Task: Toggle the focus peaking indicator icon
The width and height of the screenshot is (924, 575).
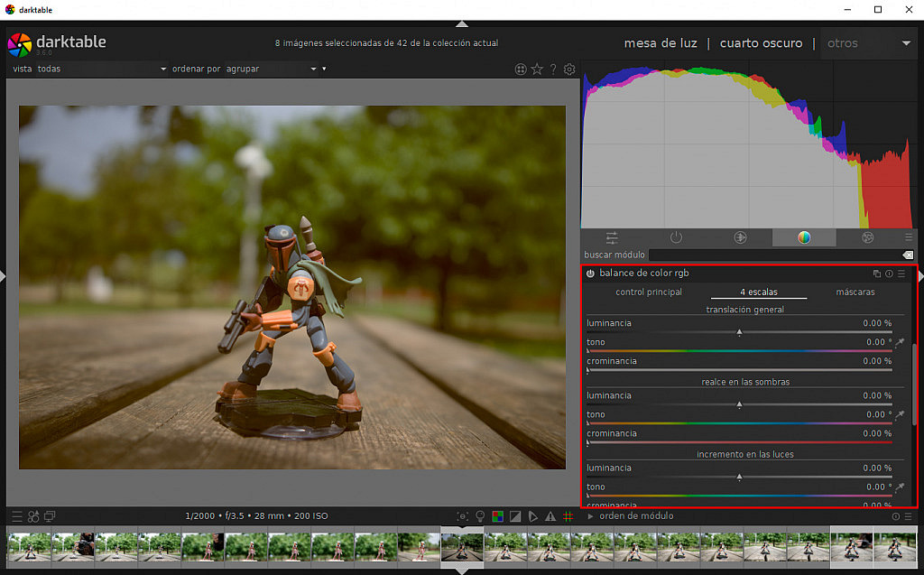Action: coord(463,516)
